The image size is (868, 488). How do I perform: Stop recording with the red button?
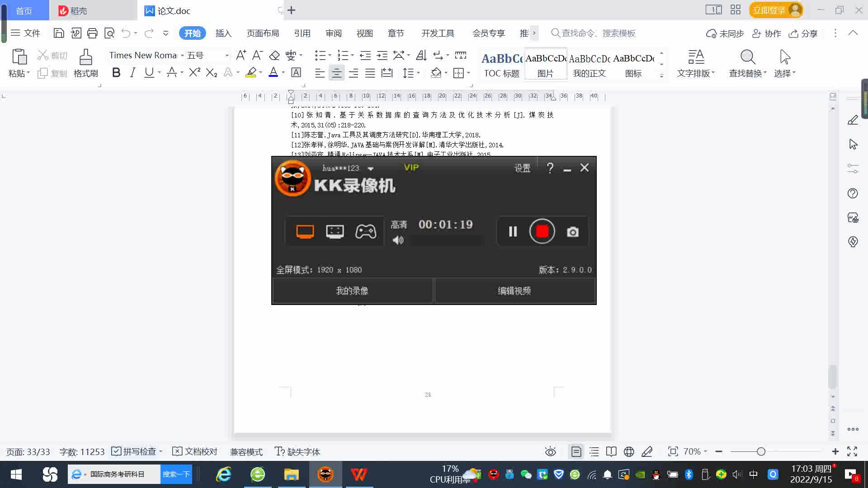(x=542, y=231)
